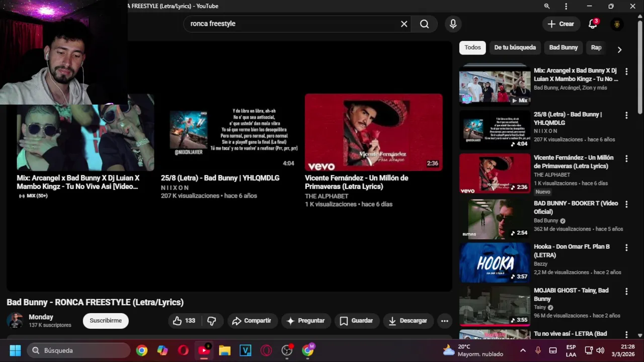The height and width of the screenshot is (362, 644).
Task: Open the teal V app taskbar icon
Action: [246, 350]
